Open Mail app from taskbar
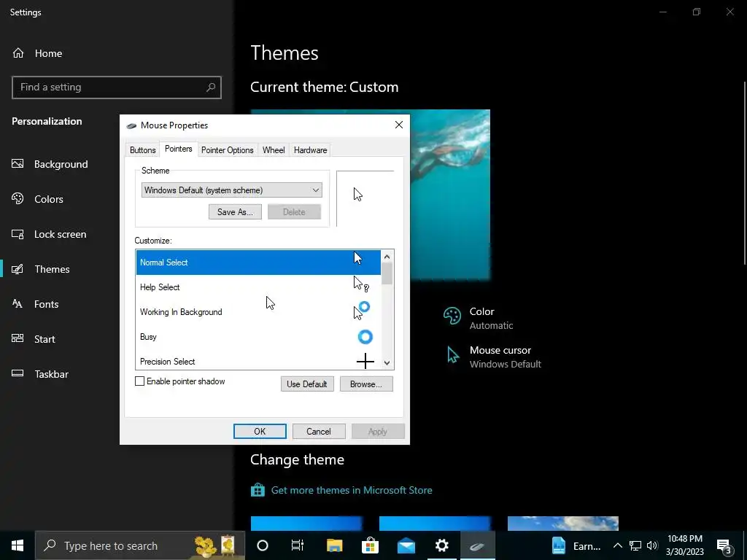The image size is (747, 560). [406, 545]
